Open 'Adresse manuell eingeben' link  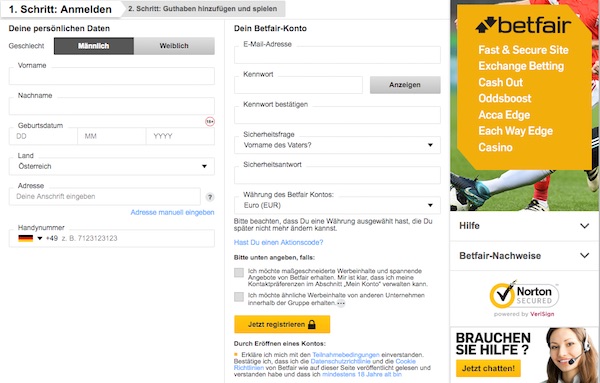[x=172, y=212]
